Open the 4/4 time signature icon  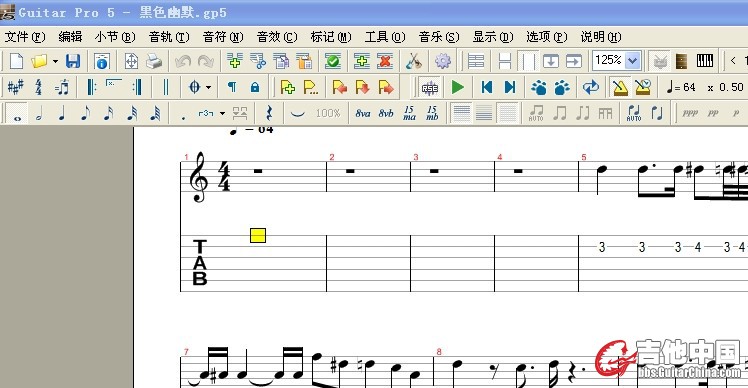[39, 87]
